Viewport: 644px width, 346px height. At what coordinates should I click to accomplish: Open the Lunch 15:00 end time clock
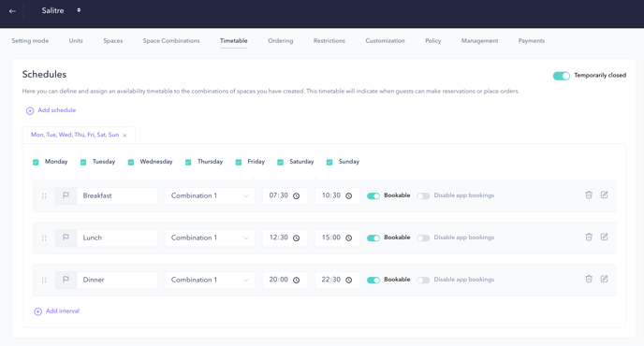[x=349, y=238]
